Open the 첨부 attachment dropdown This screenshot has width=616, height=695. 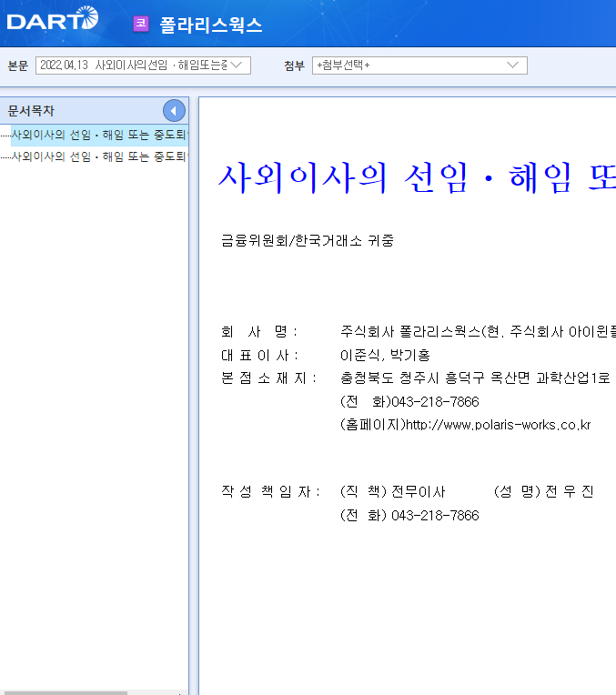419,65
